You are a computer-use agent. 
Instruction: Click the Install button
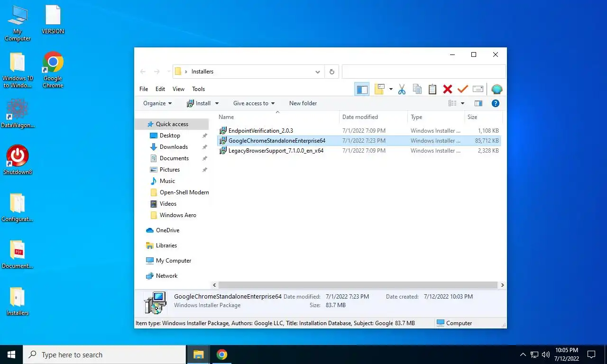coord(199,103)
